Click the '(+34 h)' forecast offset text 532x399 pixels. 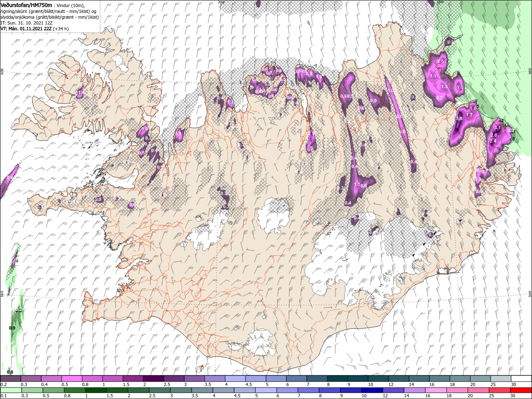(x=61, y=29)
